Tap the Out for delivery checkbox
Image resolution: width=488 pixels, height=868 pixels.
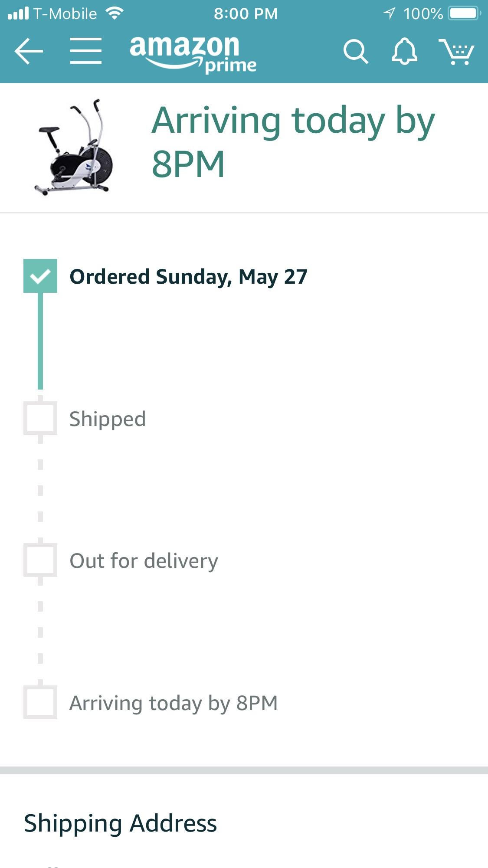click(x=40, y=560)
